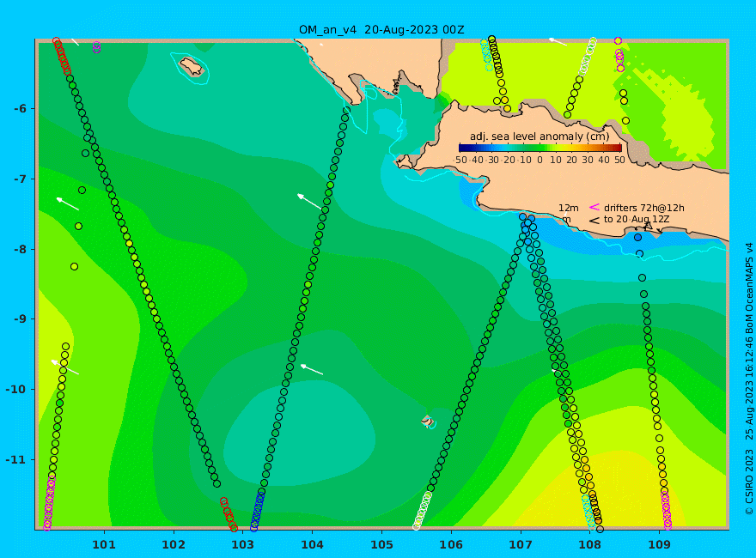Click the 'to 20 Aug 12Z' legend text
This screenshot has width=756, height=558.
pyautogui.click(x=637, y=220)
